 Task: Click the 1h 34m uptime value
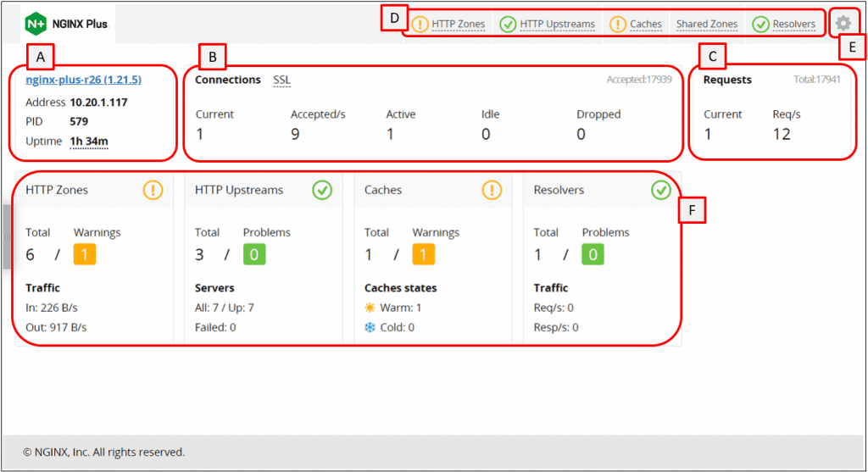click(88, 142)
